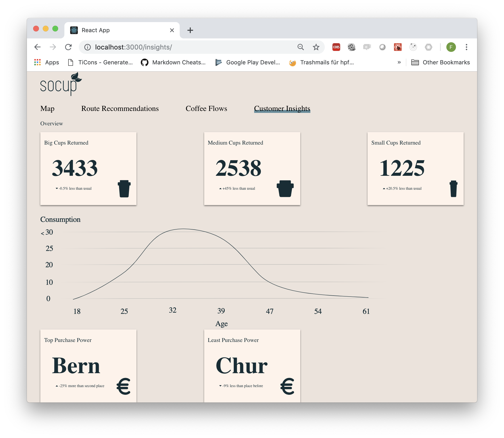Bookmark this page with the star icon
This screenshot has height=438, width=504.
[316, 47]
